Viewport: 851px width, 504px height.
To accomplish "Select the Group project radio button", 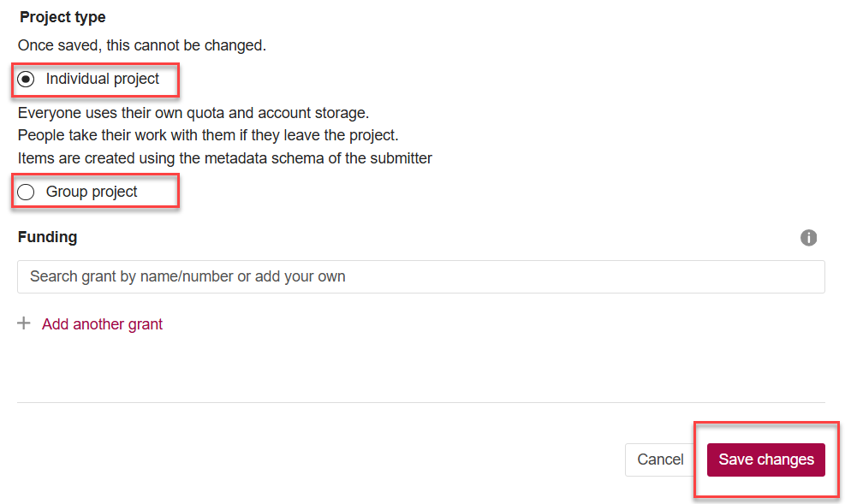I will point(27,192).
